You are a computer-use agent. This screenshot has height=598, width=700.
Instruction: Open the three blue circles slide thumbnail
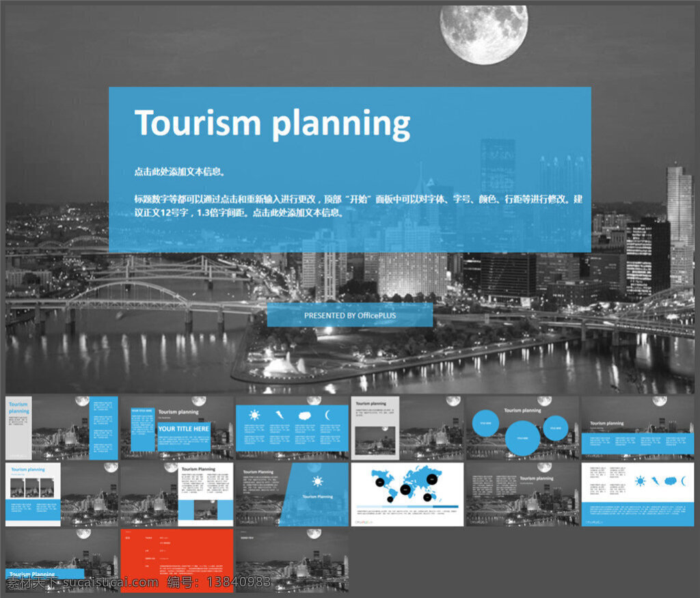click(522, 428)
